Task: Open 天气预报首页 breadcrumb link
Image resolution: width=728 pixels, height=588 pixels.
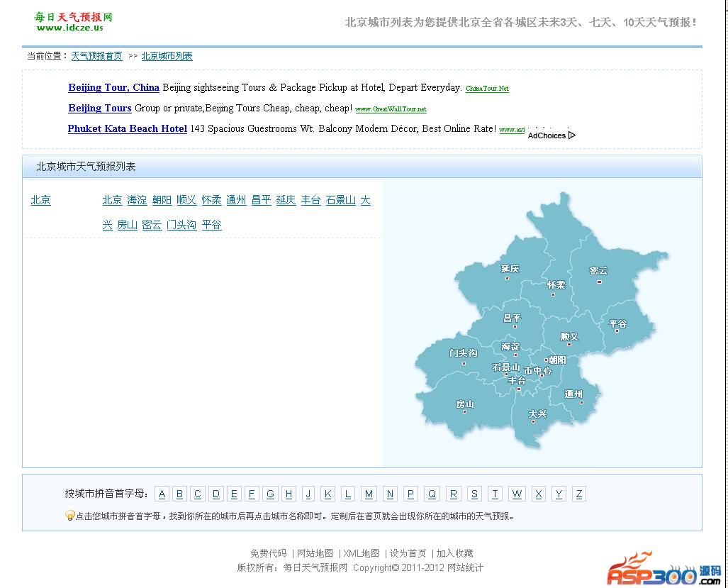Action: [x=96, y=56]
